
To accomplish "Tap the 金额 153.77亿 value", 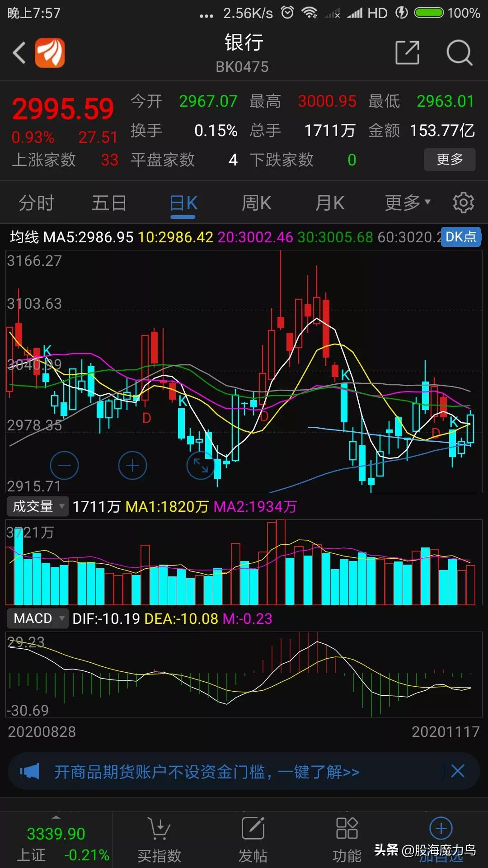I will tap(442, 131).
